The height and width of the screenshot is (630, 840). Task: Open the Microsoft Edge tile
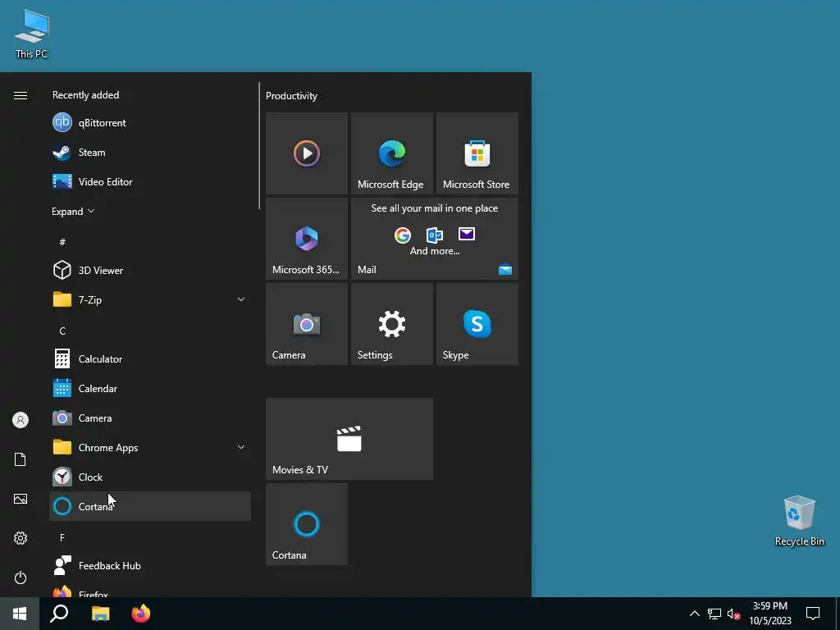391,153
